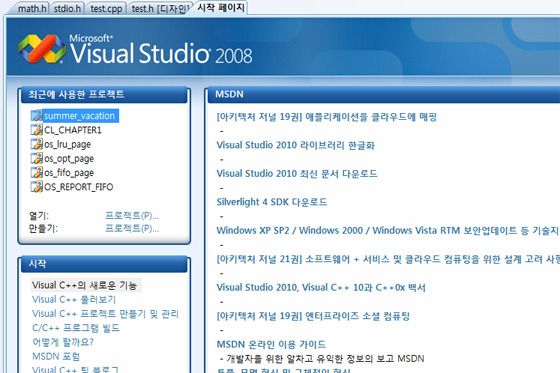
Task: Switch to the math.h tab
Action: click(31, 8)
